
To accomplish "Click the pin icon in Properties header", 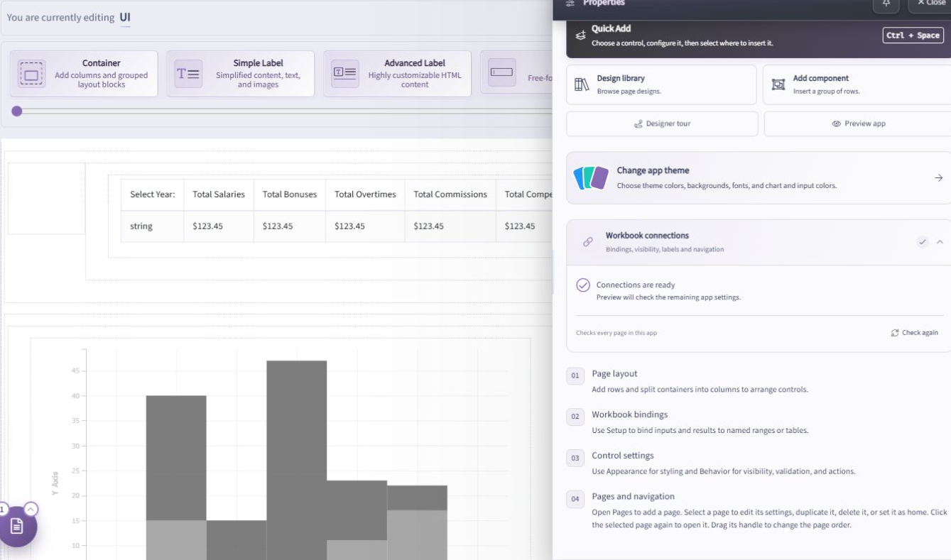I will (x=886, y=4).
